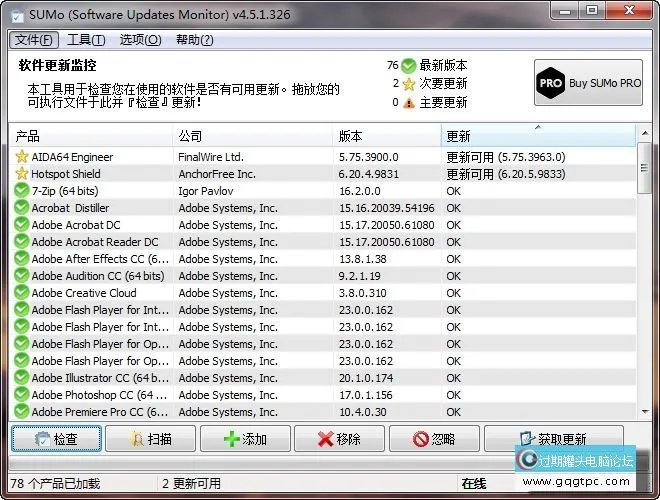Click the green checkmark beside 最新版本
Screen dimensions: 660x500
pyautogui.click(x=409, y=66)
